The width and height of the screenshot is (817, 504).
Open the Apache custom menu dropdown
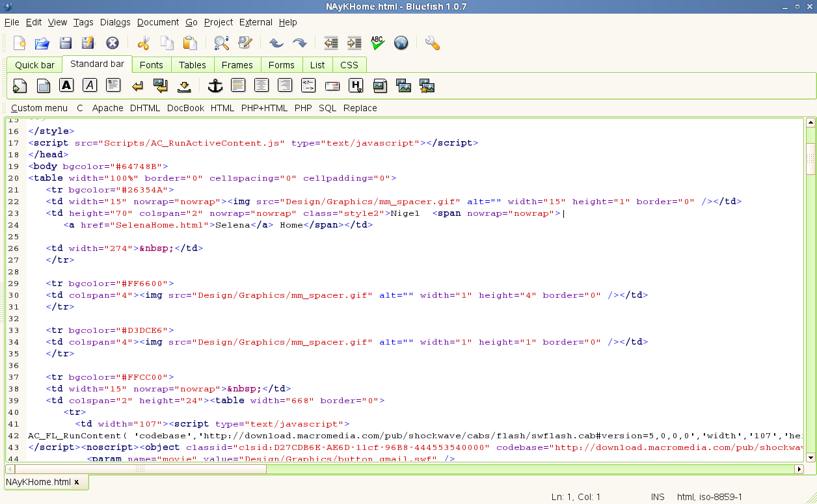[107, 108]
